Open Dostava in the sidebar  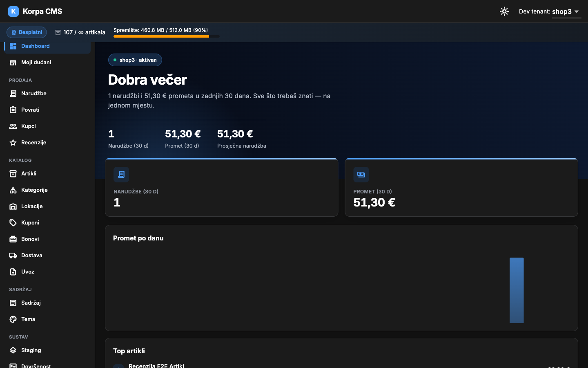tap(47, 256)
